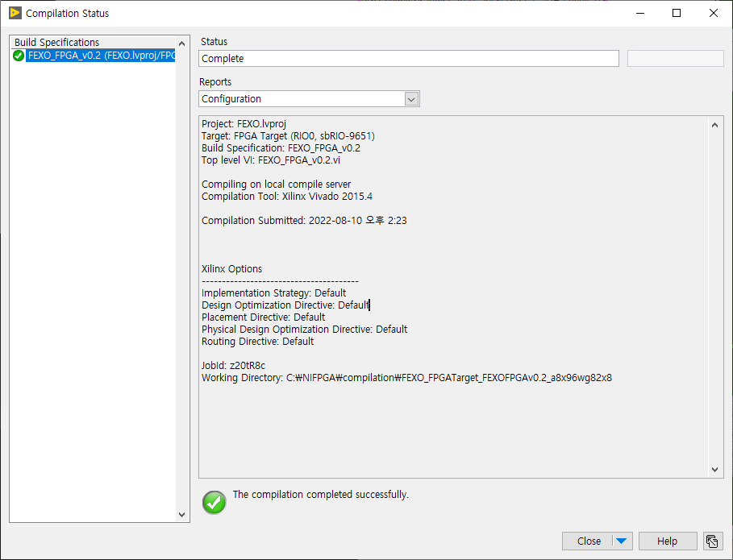Click the empty progress bar beside Status
Viewport: 733px width, 560px height.
point(675,58)
